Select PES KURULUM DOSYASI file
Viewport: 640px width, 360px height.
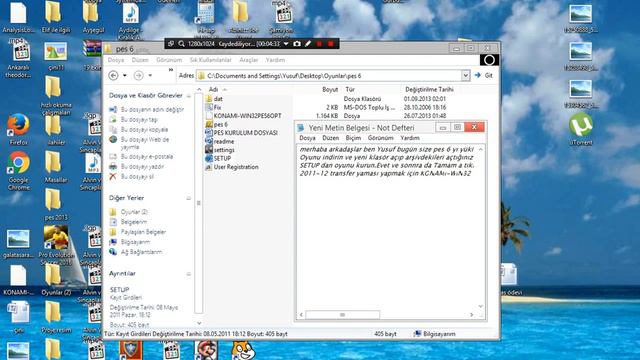click(x=246, y=133)
